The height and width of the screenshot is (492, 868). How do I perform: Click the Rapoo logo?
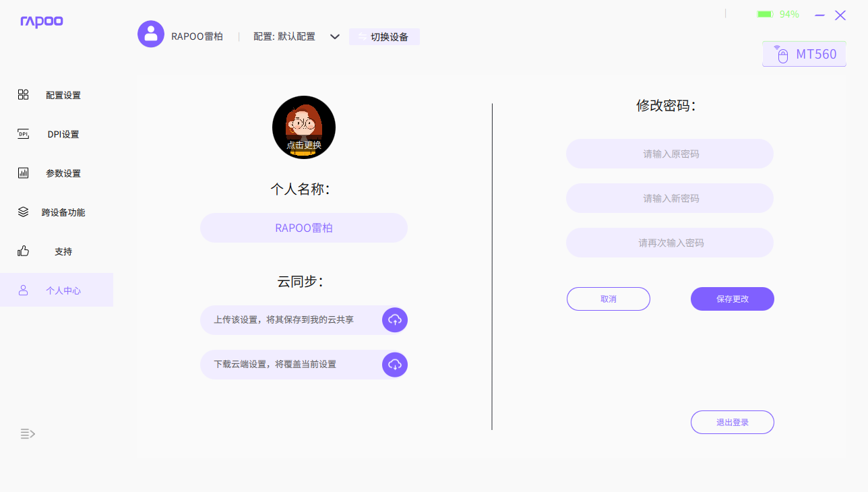pos(42,22)
